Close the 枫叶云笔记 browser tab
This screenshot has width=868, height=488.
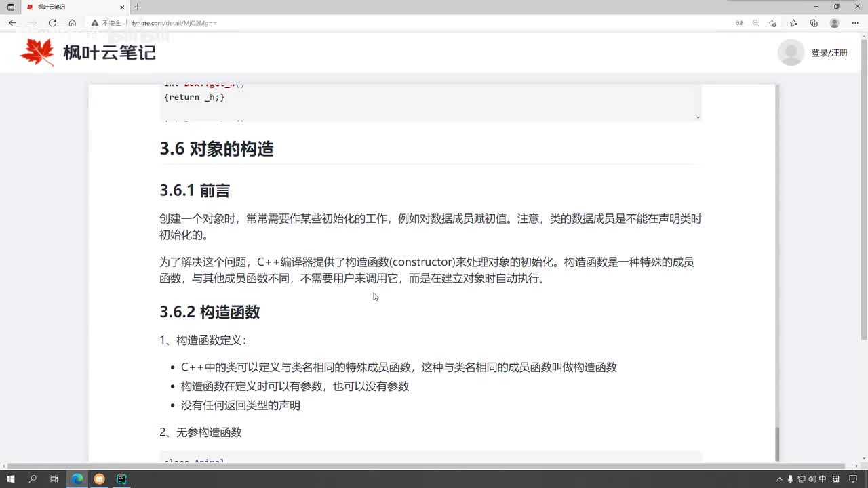click(122, 7)
